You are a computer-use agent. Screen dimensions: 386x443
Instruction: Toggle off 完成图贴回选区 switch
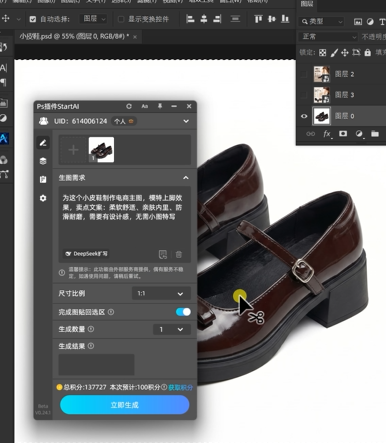tap(183, 312)
